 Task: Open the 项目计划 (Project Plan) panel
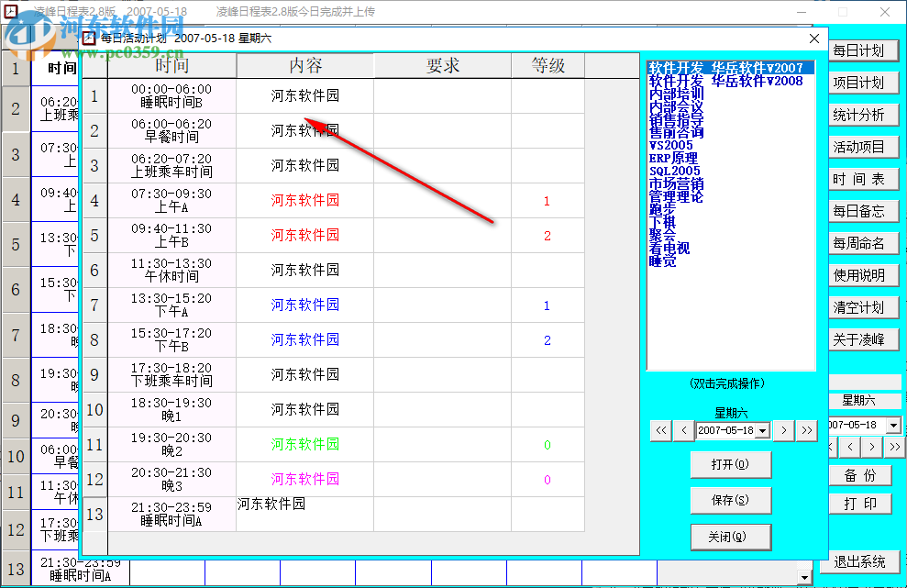(863, 83)
